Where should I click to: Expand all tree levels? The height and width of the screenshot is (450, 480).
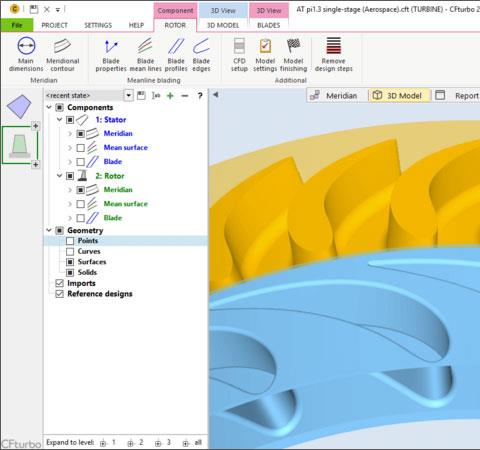click(192, 443)
